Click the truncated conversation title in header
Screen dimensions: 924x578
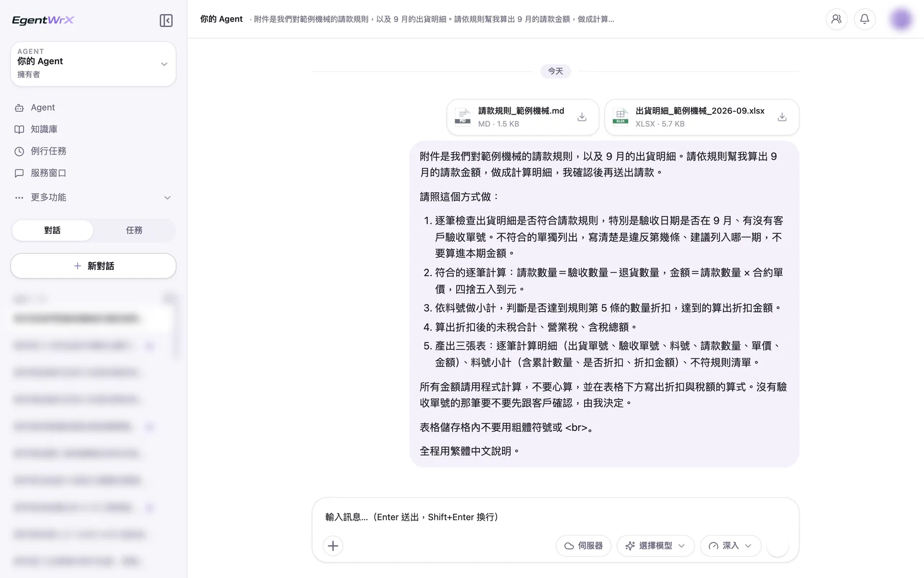click(434, 19)
